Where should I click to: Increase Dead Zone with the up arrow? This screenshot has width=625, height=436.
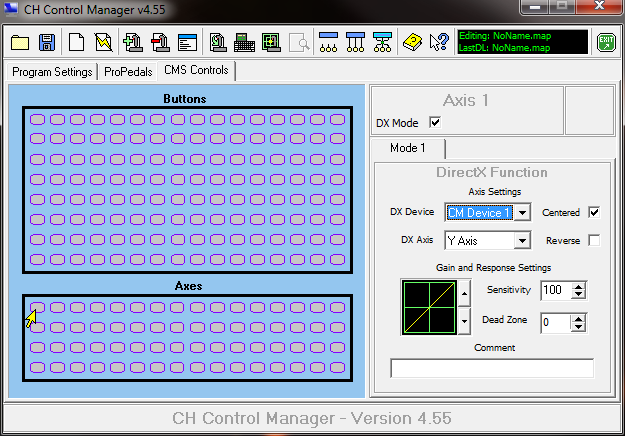pyautogui.click(x=578, y=318)
